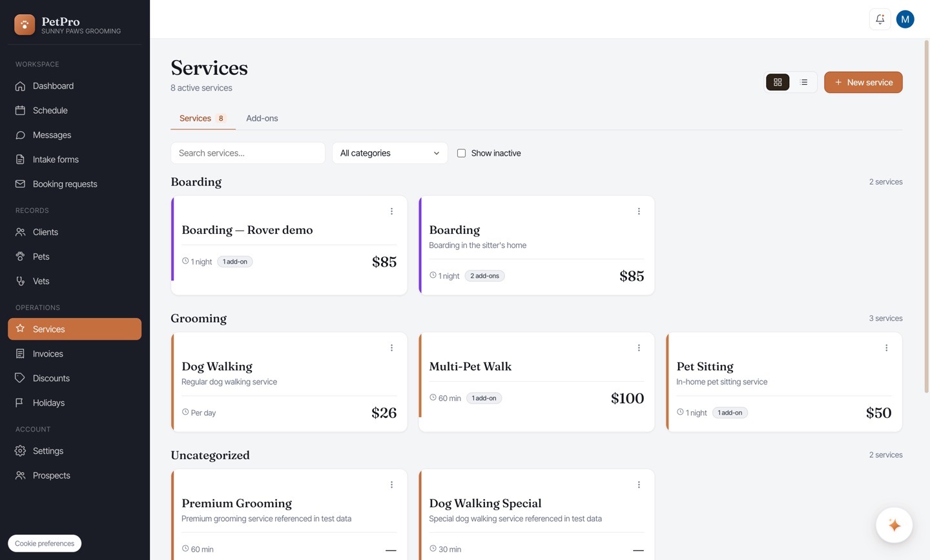Switch to grid view

[778, 82]
